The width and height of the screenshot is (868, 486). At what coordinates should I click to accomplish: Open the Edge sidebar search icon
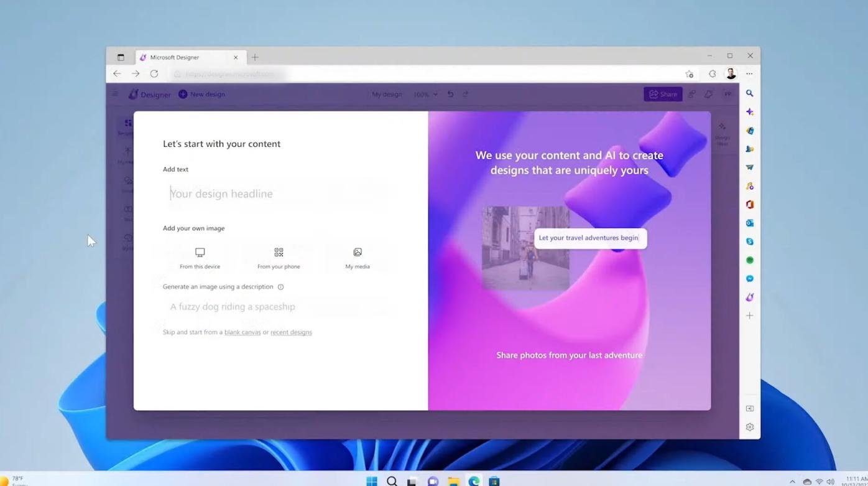tap(749, 93)
